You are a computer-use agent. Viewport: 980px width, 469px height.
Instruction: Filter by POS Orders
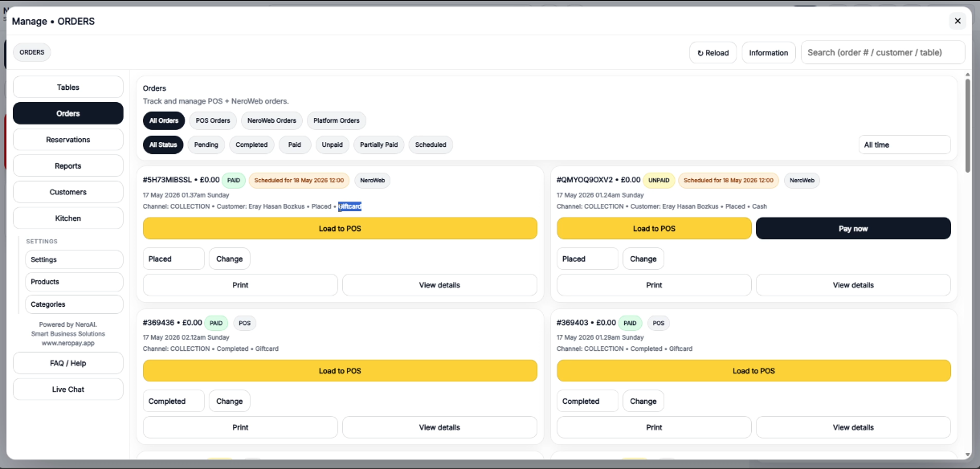point(213,120)
